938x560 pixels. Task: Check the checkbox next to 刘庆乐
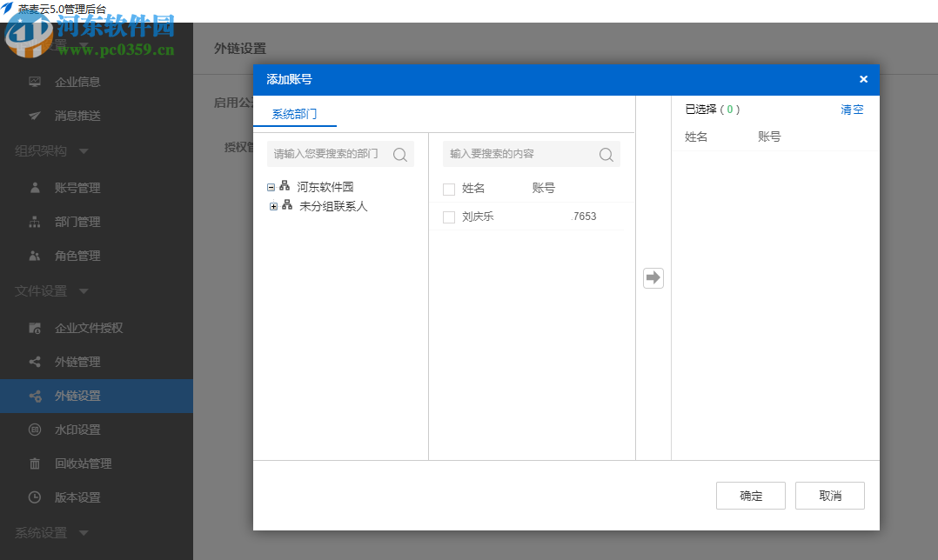coord(449,216)
